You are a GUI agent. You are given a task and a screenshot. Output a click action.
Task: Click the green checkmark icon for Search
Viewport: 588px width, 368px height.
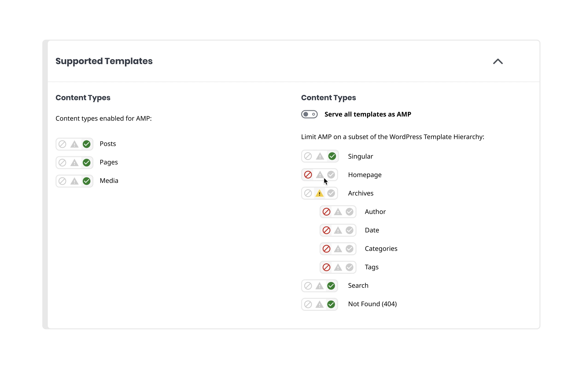(x=331, y=286)
